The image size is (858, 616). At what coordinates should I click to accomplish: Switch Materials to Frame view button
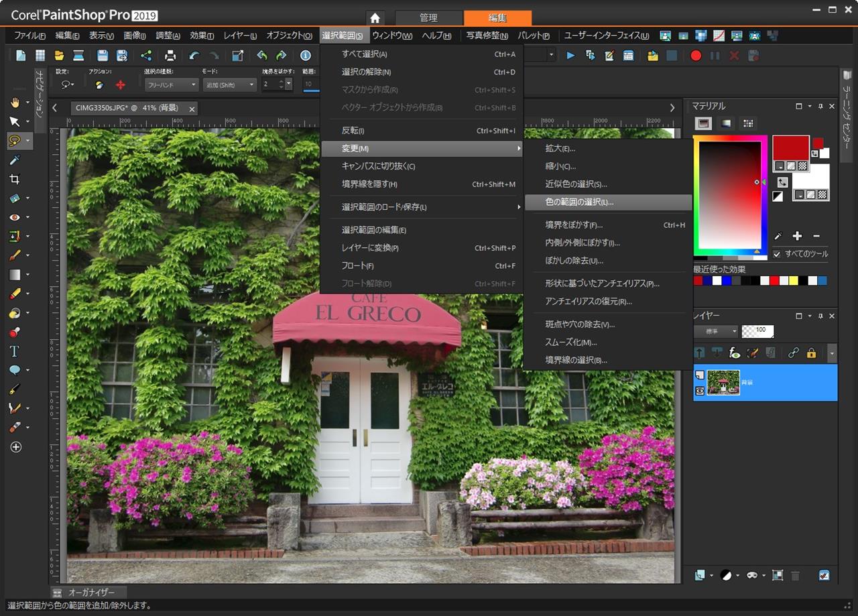[x=703, y=123]
